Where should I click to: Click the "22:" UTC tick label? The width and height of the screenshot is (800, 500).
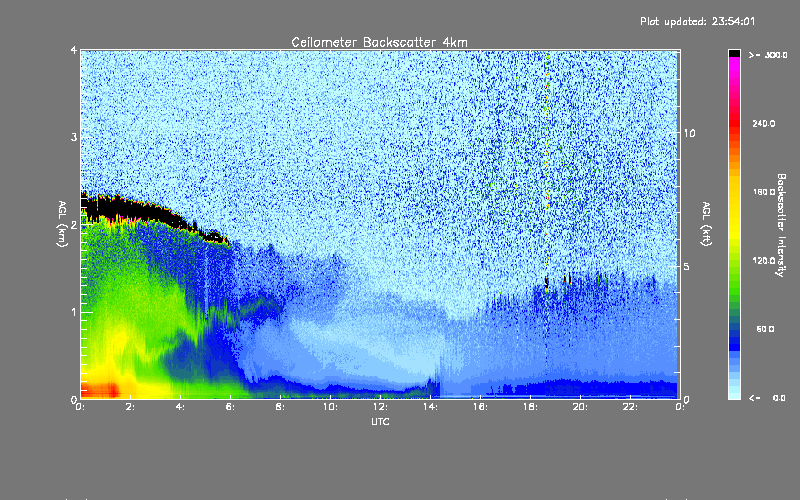(x=630, y=407)
